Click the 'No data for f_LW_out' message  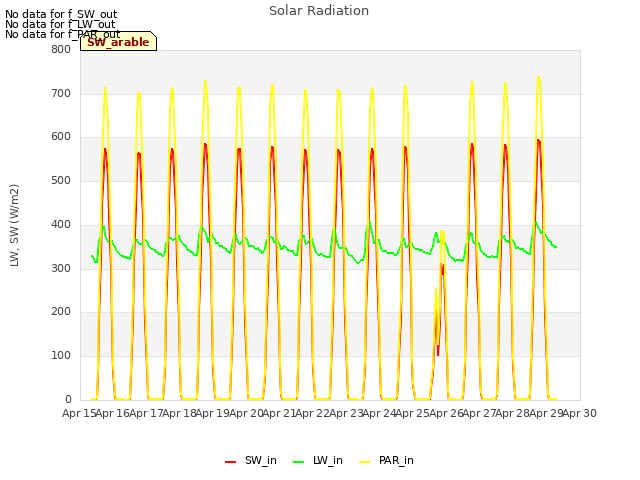[x=60, y=24]
